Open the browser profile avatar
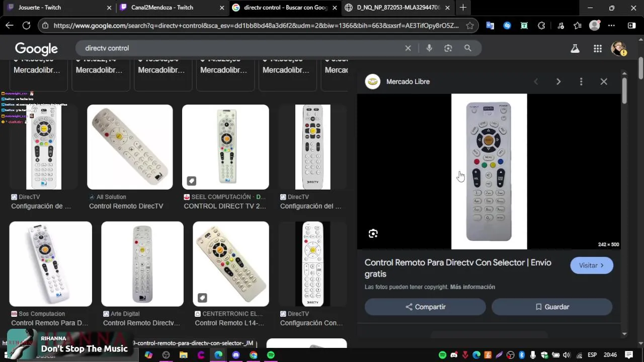Image resolution: width=644 pixels, height=362 pixels. 595,26
